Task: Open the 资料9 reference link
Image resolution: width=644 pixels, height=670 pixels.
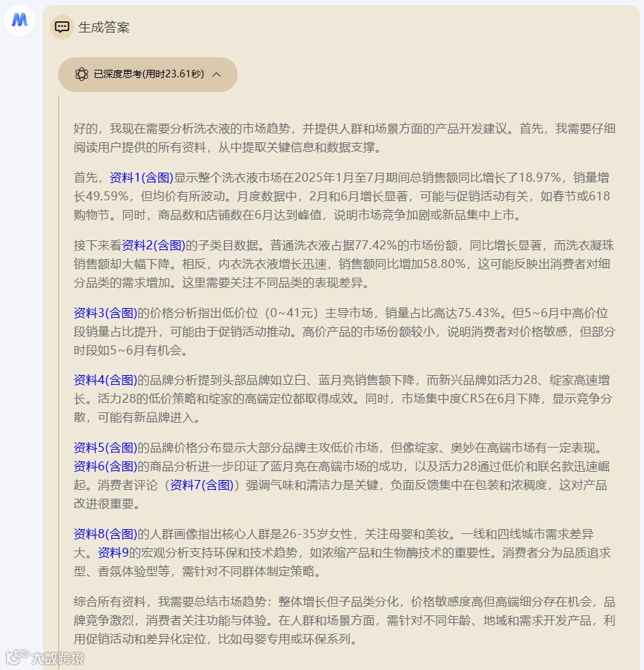Action: 113,553
